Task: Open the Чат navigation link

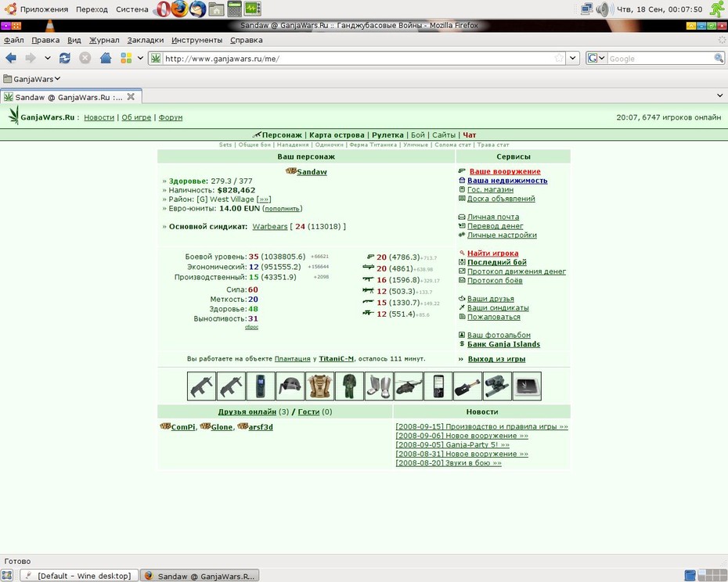Action: [470, 135]
